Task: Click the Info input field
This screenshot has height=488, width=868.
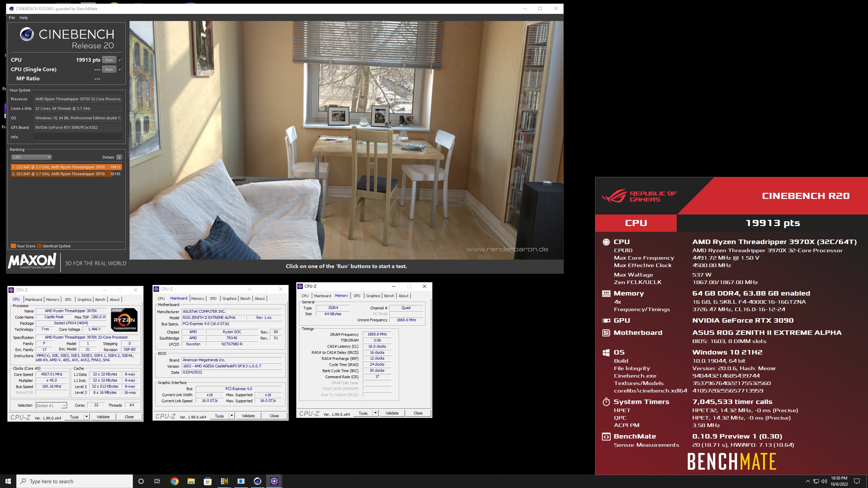Action: tap(78, 137)
